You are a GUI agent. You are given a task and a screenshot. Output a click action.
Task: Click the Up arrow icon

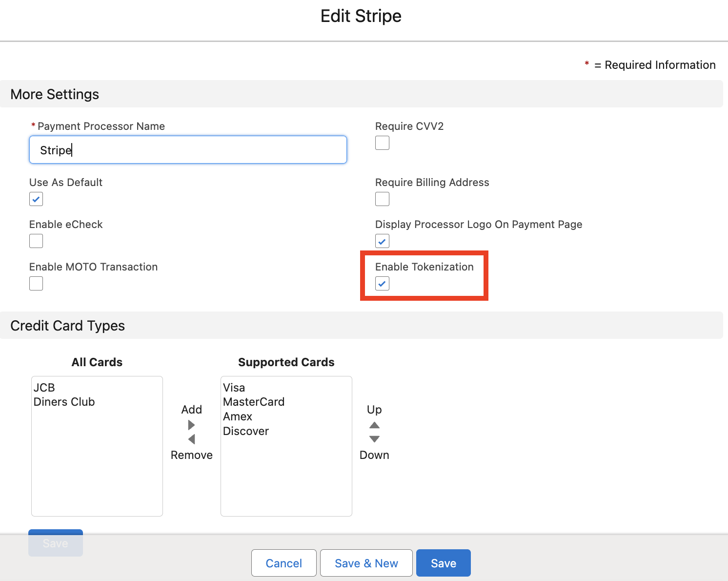tap(374, 425)
